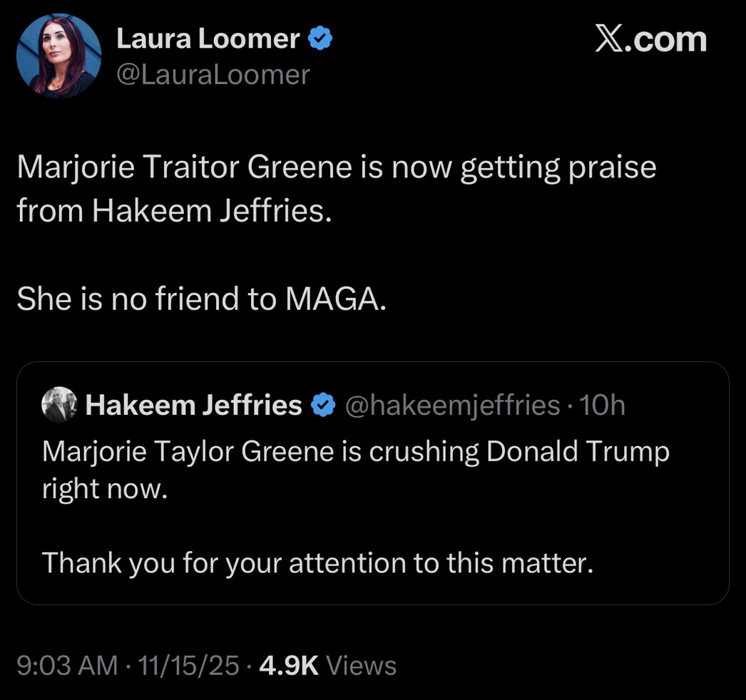Click 'from Hakeem Jeffries.' in the main post
This screenshot has width=746, height=700.
174,212
